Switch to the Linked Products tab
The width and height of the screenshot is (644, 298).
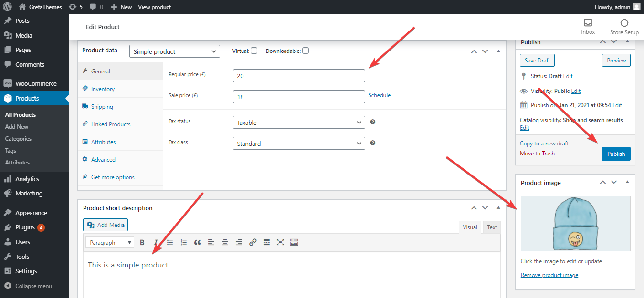click(120, 124)
